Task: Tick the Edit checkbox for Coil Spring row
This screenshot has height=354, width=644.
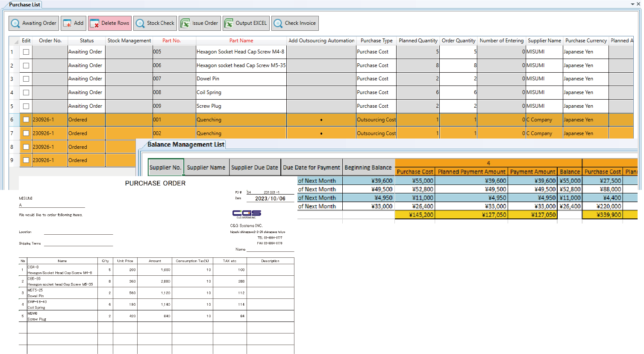Action: click(26, 93)
